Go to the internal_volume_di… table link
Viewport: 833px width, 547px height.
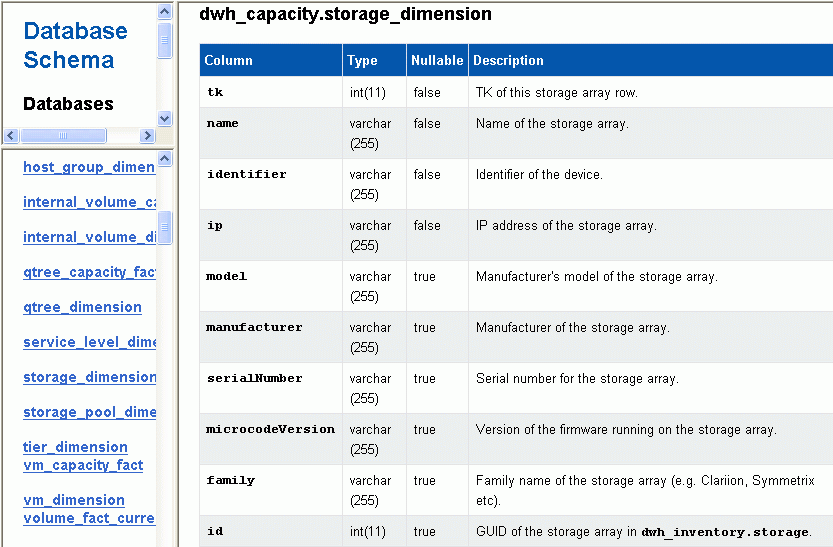(89, 237)
